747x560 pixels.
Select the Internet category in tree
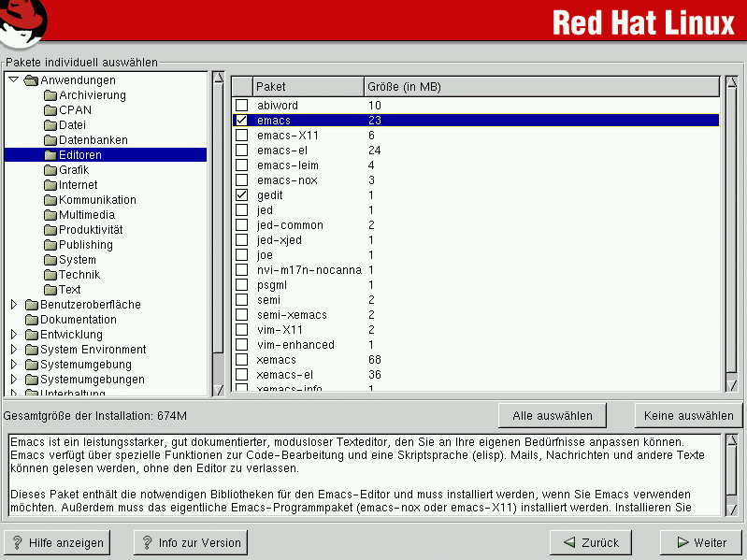click(78, 185)
